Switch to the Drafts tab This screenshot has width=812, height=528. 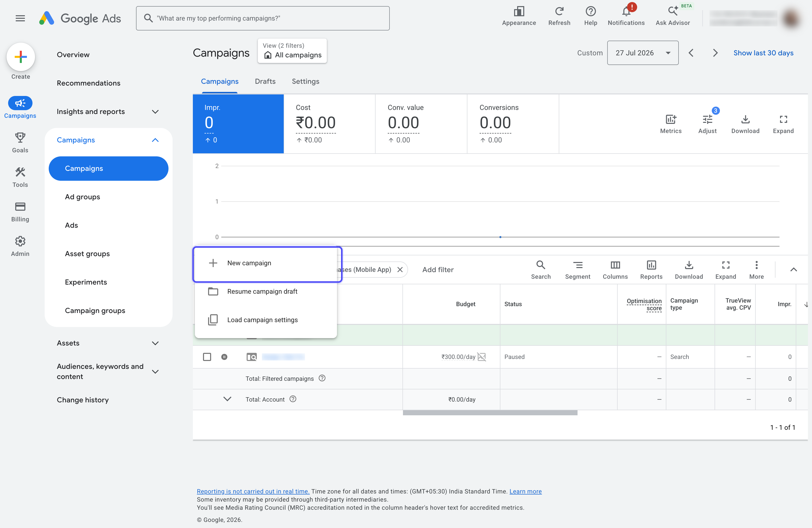tap(265, 81)
